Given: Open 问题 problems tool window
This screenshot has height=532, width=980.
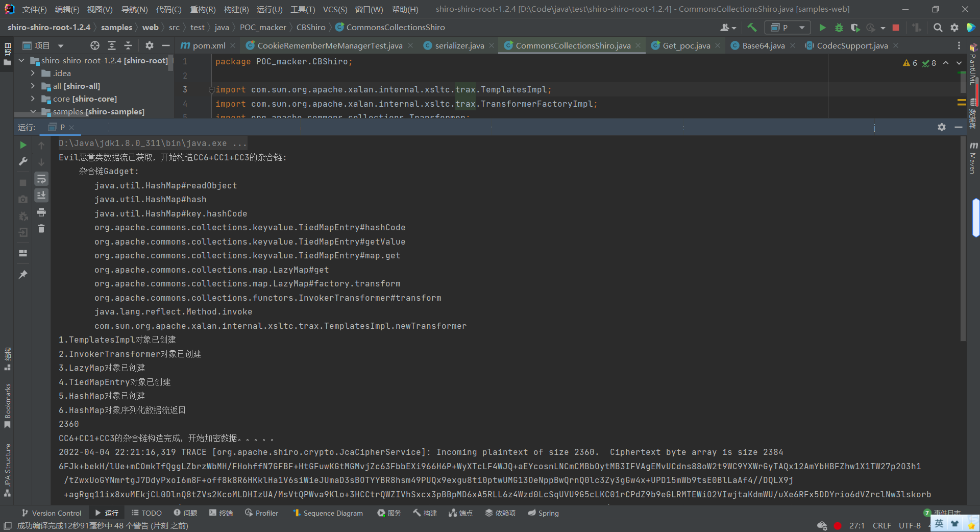Looking at the screenshot, I should 185,513.
